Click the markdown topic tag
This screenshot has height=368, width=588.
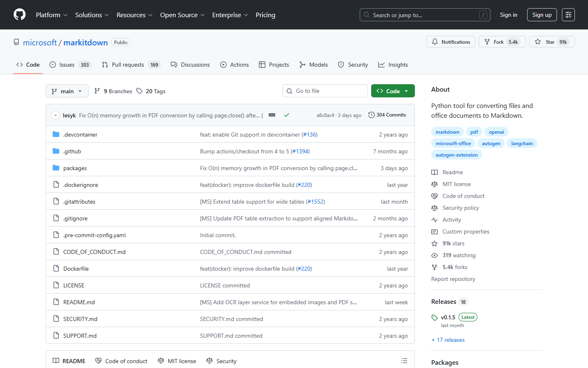[x=447, y=132]
